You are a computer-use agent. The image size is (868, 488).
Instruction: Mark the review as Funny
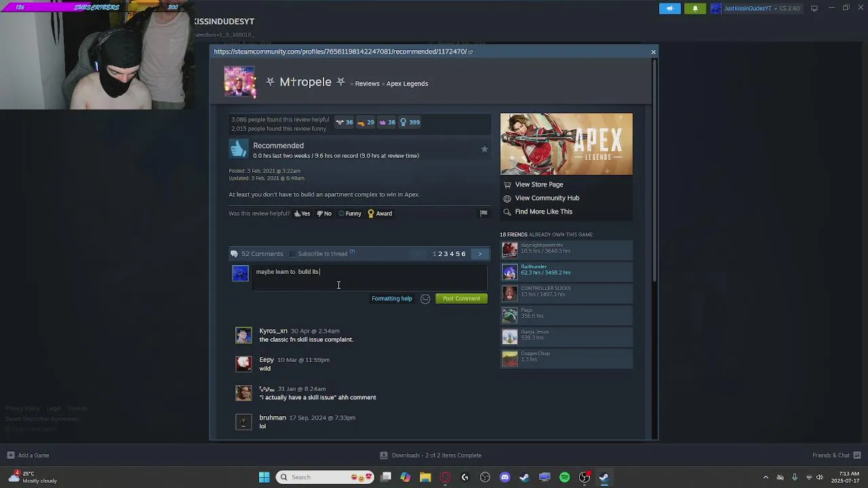pyautogui.click(x=349, y=213)
